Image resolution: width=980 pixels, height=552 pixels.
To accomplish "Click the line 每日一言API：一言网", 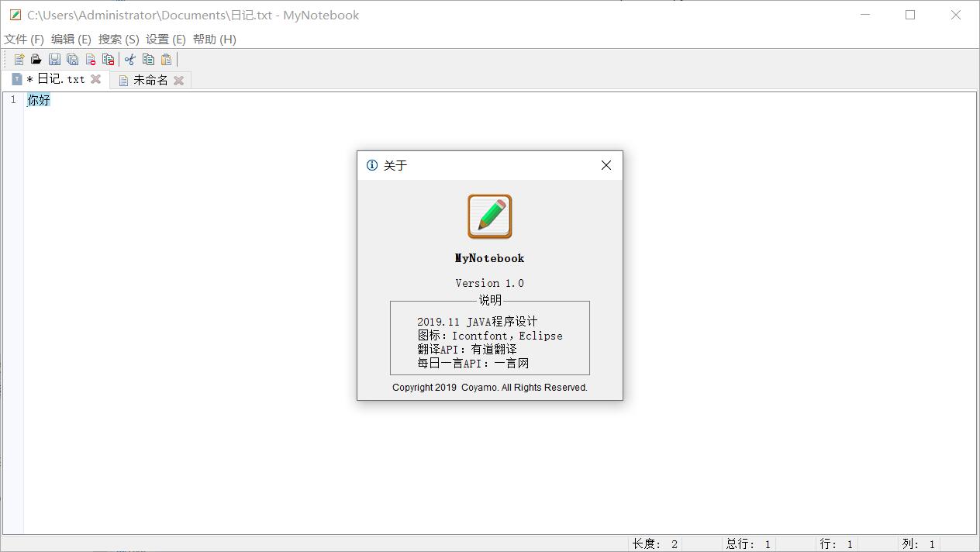I will (474, 363).
